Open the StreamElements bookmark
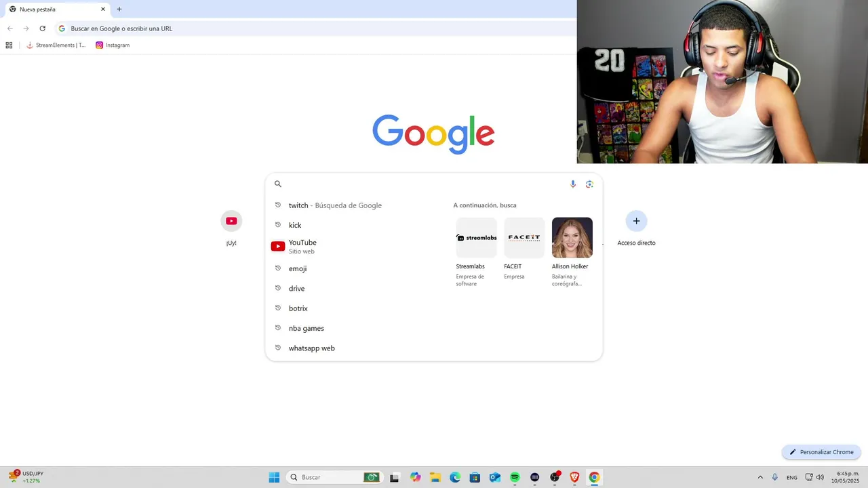 click(56, 45)
